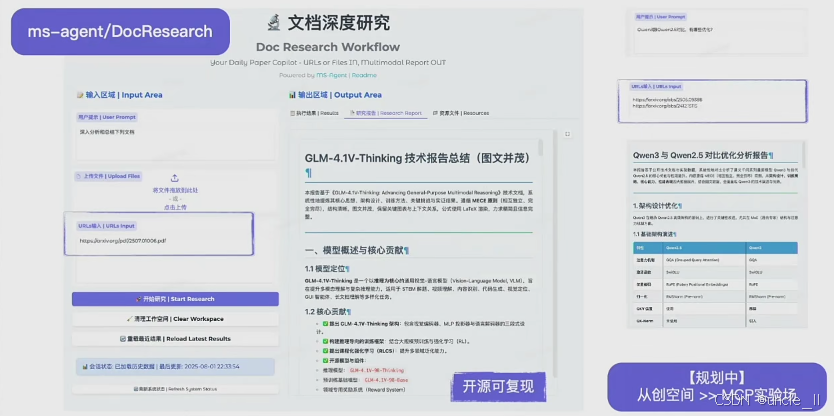Click the 输出区域 | Output Area heading
The image size is (834, 416).
pos(335,95)
